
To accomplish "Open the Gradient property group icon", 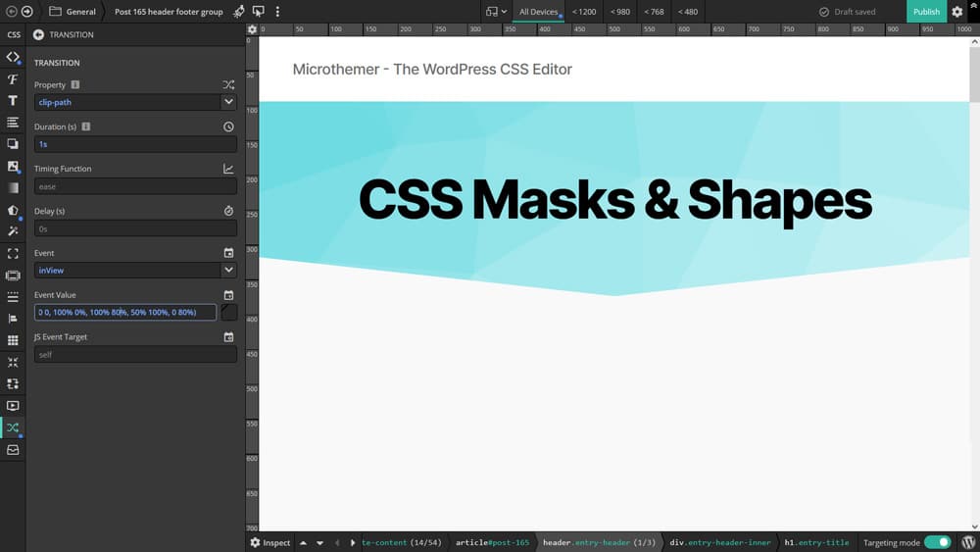I will (x=13, y=187).
